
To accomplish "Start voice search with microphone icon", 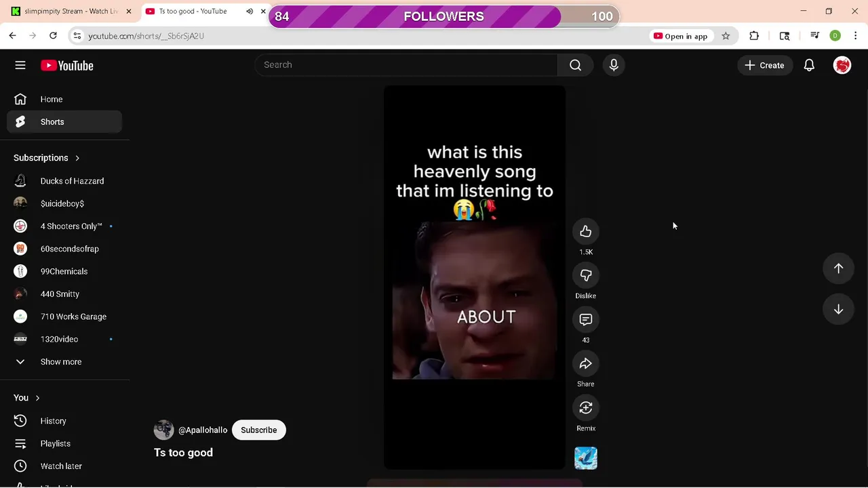I will (x=614, y=65).
